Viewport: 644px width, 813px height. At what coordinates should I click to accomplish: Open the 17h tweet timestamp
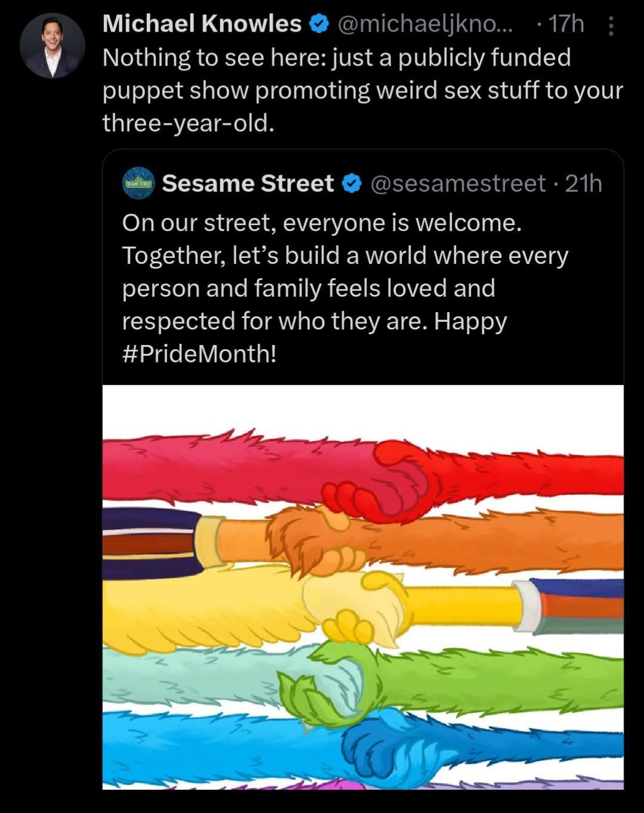coord(566,24)
